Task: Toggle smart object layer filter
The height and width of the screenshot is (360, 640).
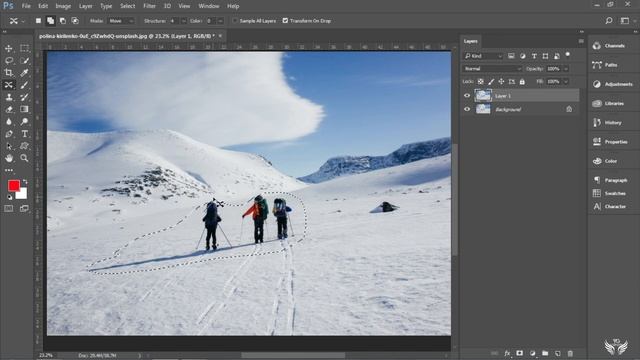Action: pos(557,56)
